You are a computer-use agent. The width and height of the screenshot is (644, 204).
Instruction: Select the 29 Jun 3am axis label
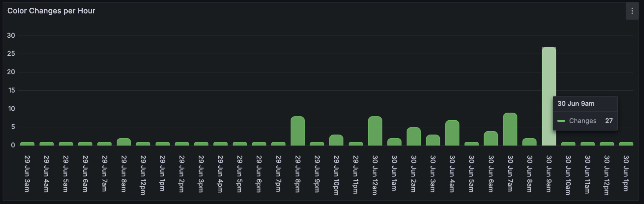click(27, 173)
